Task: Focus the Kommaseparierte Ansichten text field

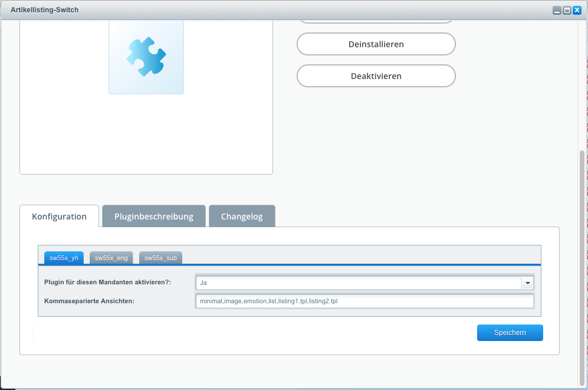Action: click(364, 301)
